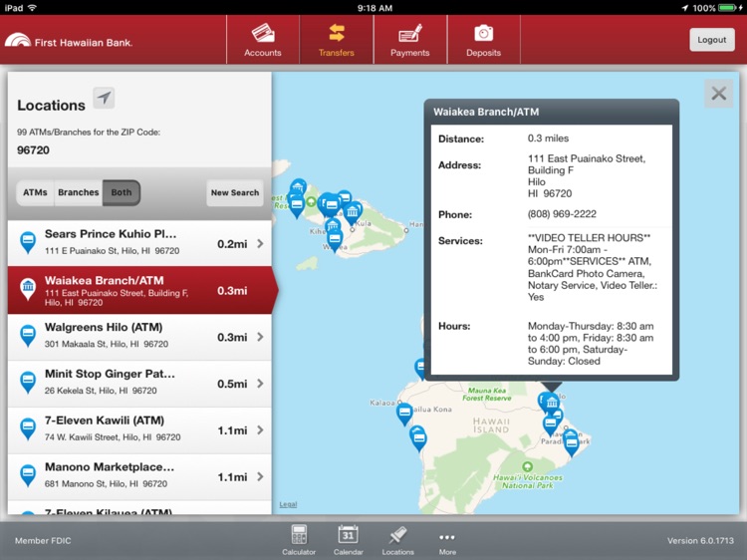
Task: Open the Calculator tool
Action: [299, 540]
